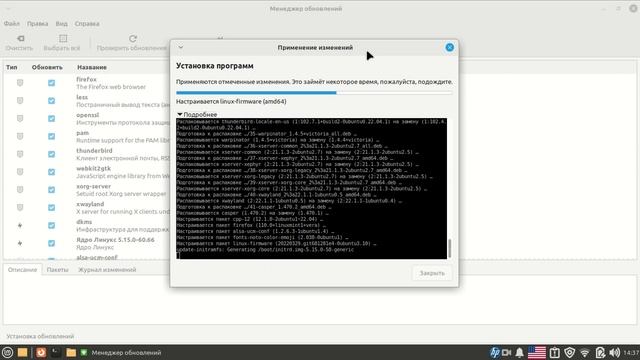This screenshot has height=360, width=640.
Task: Open the notifications bell in tray
Action: [x=519, y=352]
